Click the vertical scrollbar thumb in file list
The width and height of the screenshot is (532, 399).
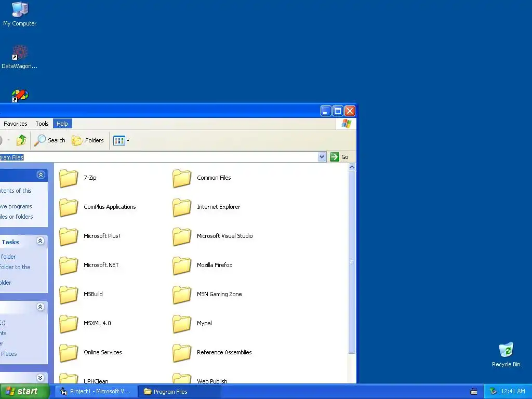point(352,262)
